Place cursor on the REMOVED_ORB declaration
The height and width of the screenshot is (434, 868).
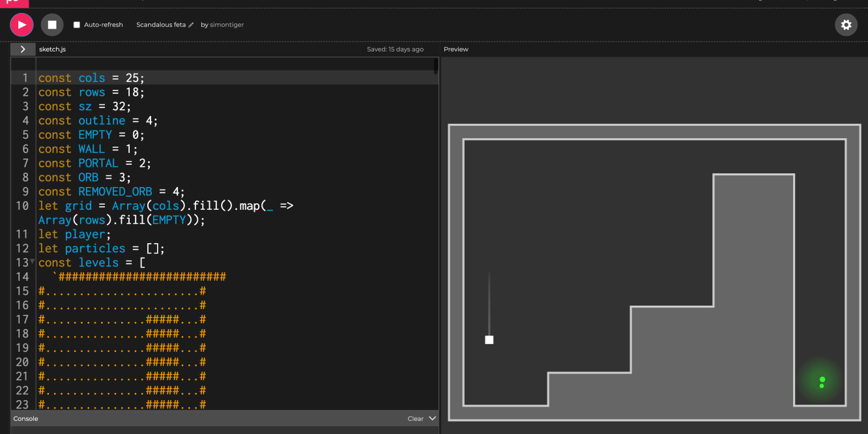click(115, 192)
